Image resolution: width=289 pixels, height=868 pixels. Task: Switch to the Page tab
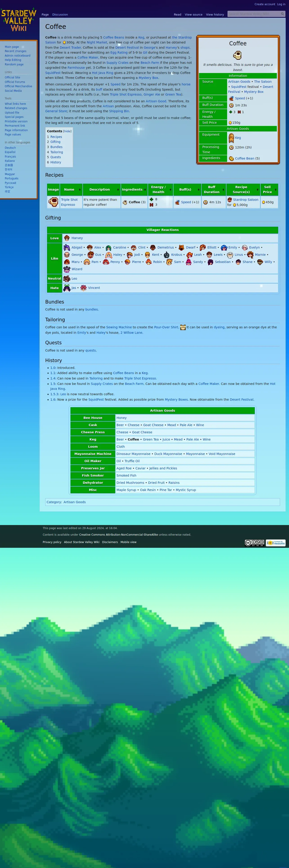click(45, 14)
